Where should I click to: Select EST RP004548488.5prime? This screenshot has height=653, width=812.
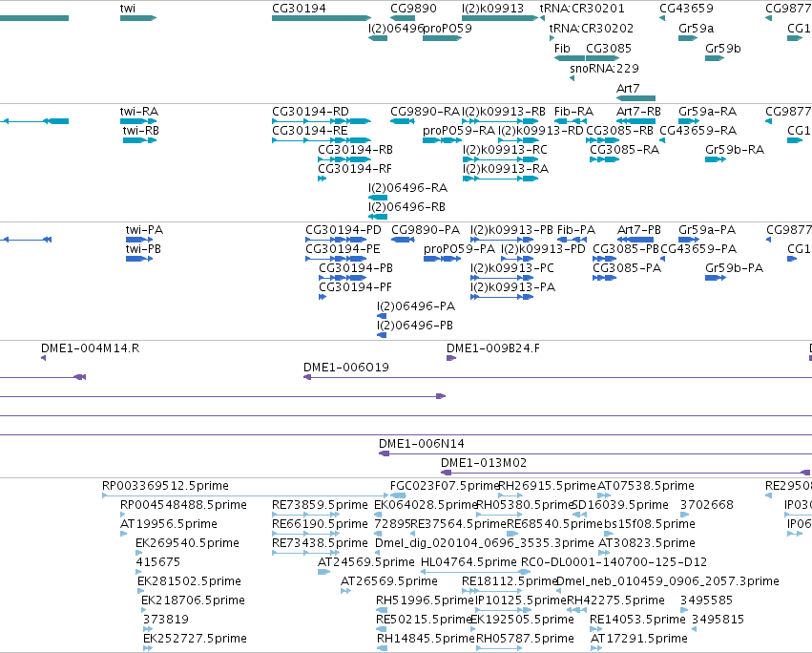coord(123,516)
